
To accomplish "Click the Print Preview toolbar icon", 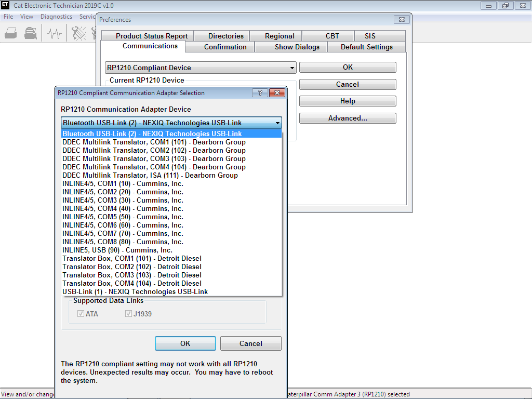I will (30, 32).
